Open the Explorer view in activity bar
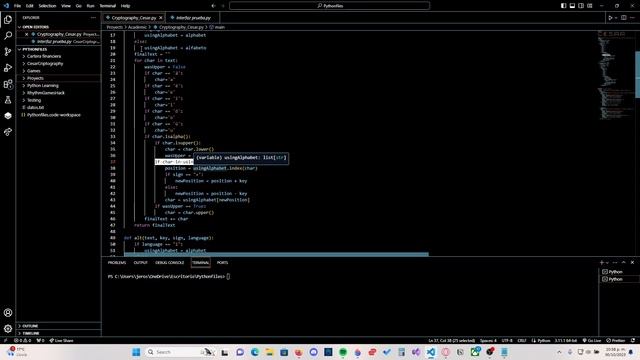Image resolution: width=640 pixels, height=360 pixels. coord(8,19)
